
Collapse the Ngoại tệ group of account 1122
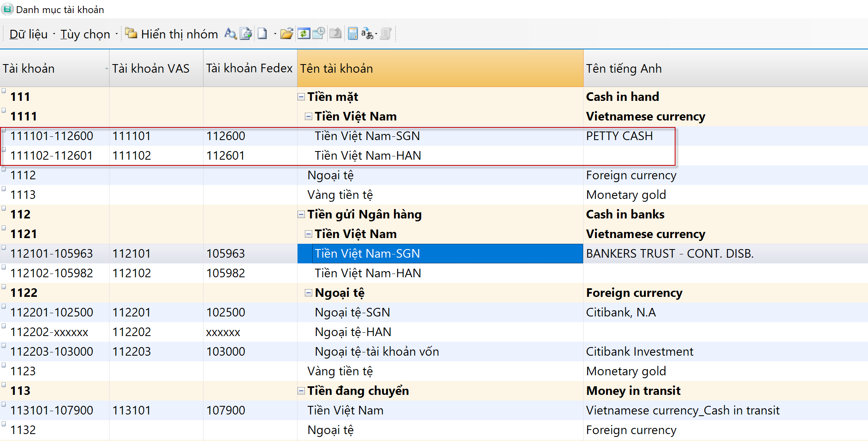point(309,293)
